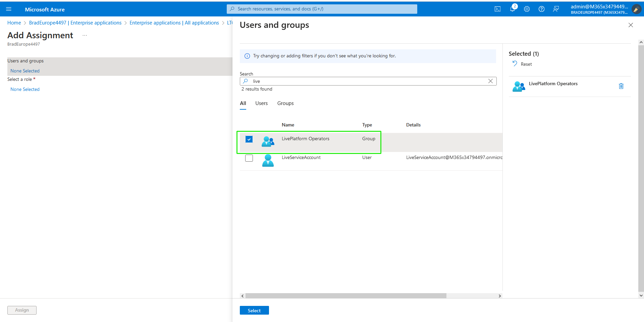Close the Users and groups panel
The width and height of the screenshot is (644, 322).
[631, 25]
